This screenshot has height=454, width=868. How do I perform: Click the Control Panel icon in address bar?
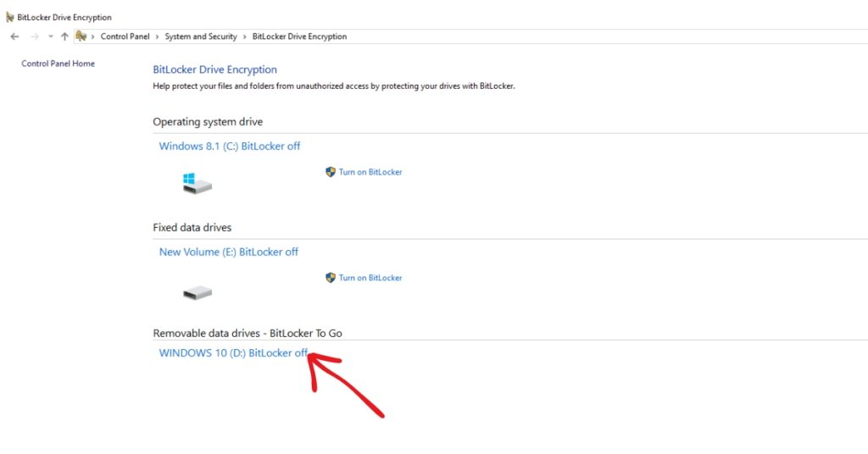[x=81, y=36]
